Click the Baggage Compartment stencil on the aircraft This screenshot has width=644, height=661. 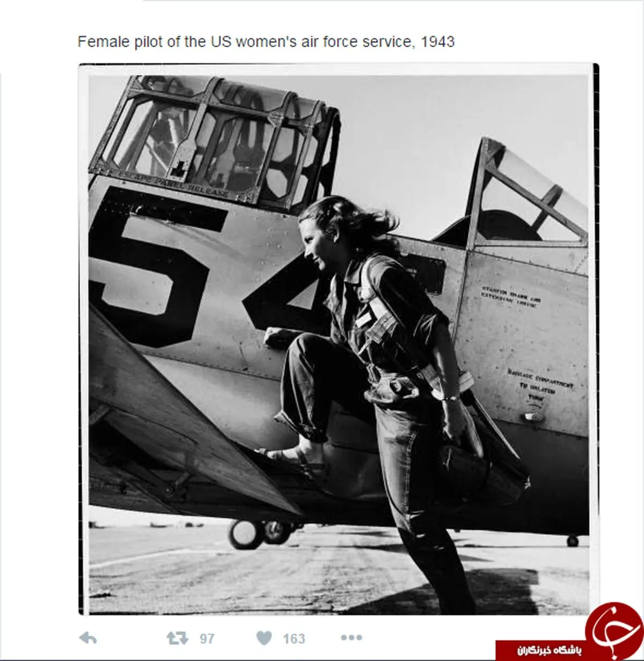(x=539, y=384)
